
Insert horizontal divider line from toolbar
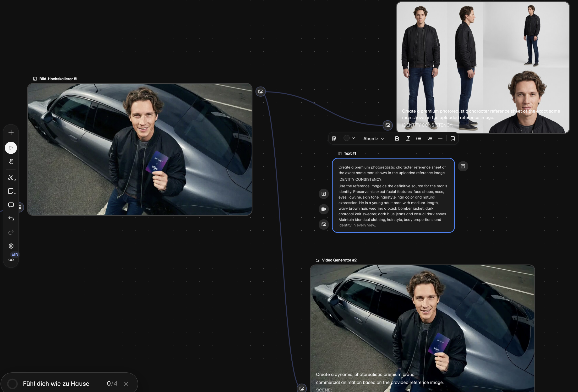pyautogui.click(x=440, y=139)
